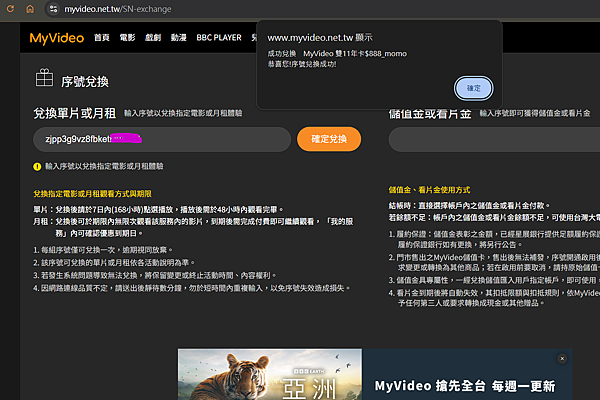Open the 戲劇 menu item
Screen dimensions: 600x400
click(153, 38)
